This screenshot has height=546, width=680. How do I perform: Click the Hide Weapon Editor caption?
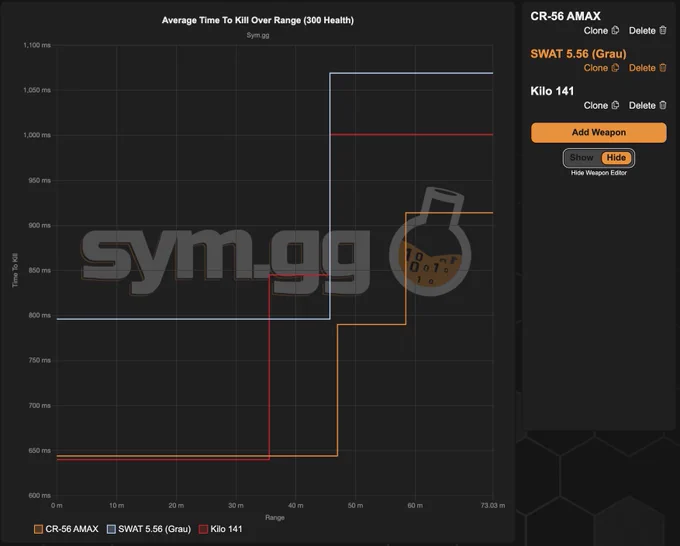click(598, 173)
